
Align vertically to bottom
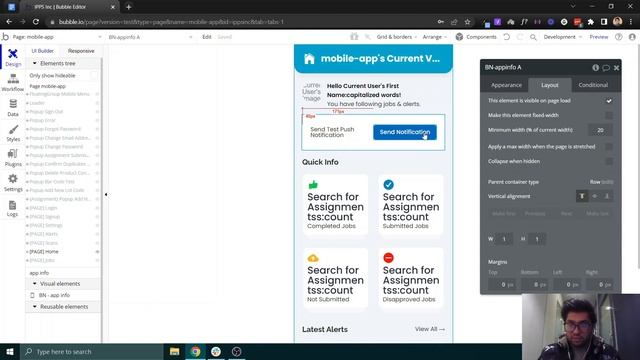[x=607, y=196]
